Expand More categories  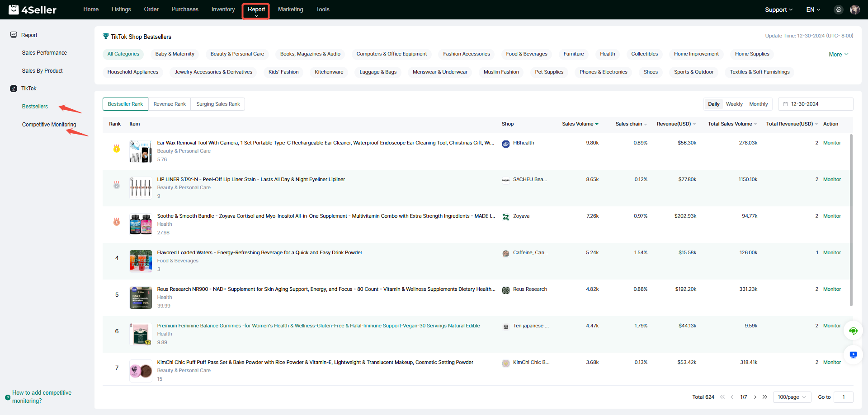click(x=839, y=54)
